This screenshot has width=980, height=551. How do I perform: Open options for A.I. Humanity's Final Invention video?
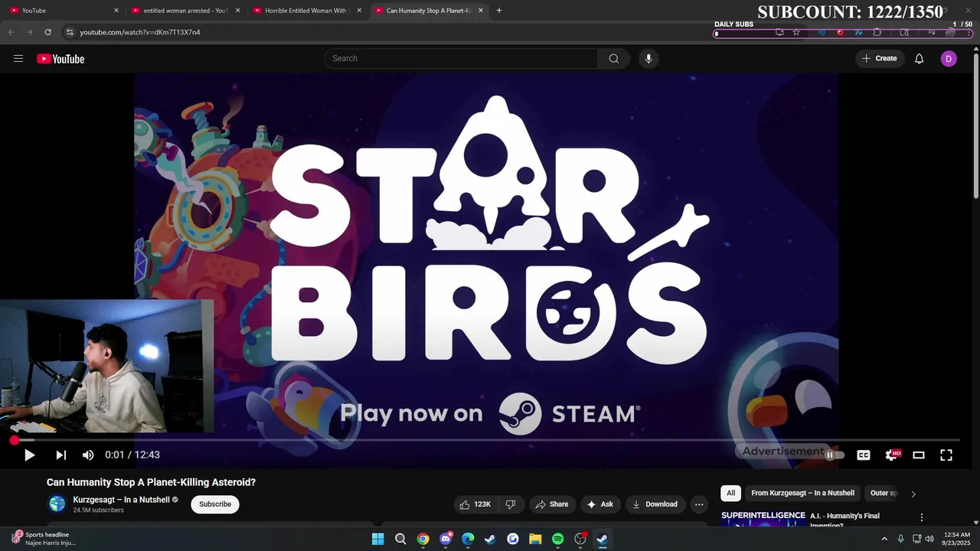922,517
